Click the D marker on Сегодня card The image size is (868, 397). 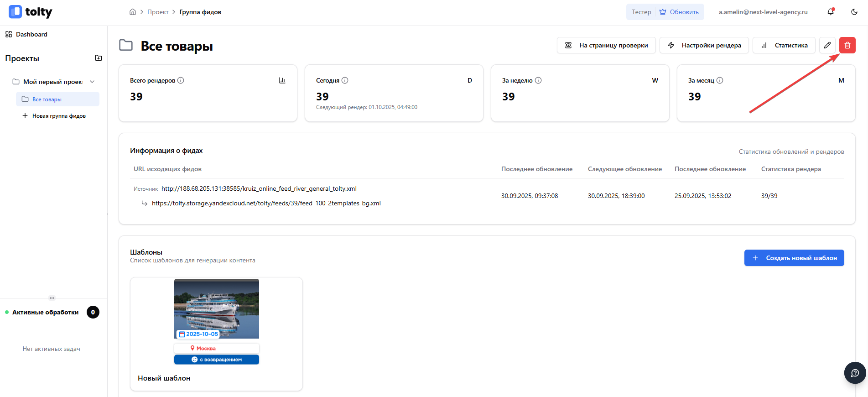pyautogui.click(x=470, y=80)
